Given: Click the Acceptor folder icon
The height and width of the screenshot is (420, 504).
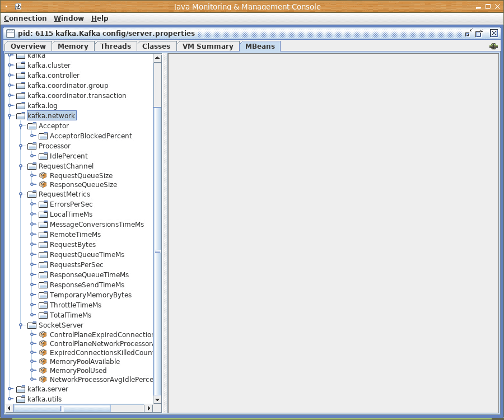Looking at the screenshot, I should 32,125.
